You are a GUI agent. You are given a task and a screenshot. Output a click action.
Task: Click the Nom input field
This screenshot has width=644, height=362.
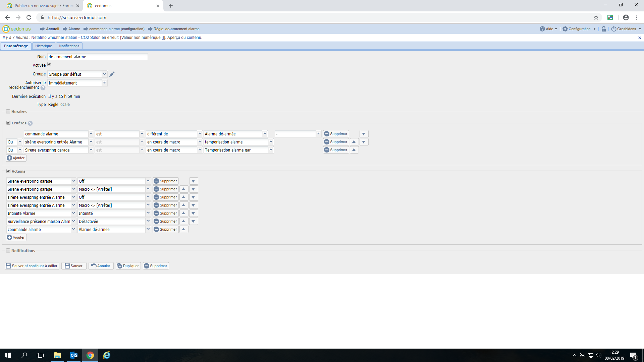point(97,57)
